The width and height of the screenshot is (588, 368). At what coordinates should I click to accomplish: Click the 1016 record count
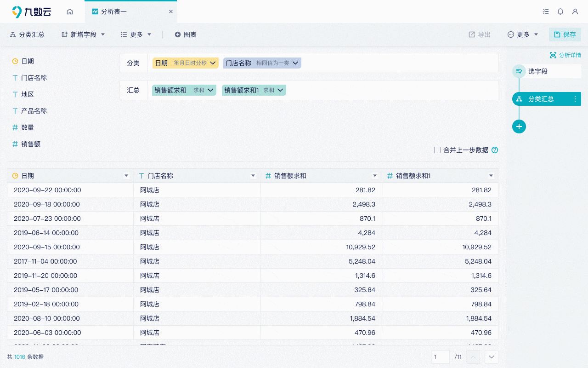20,357
